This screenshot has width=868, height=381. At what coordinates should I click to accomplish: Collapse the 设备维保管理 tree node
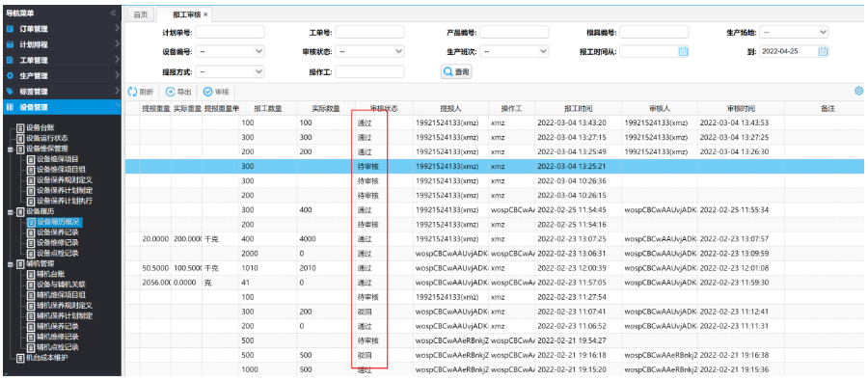pos(11,149)
